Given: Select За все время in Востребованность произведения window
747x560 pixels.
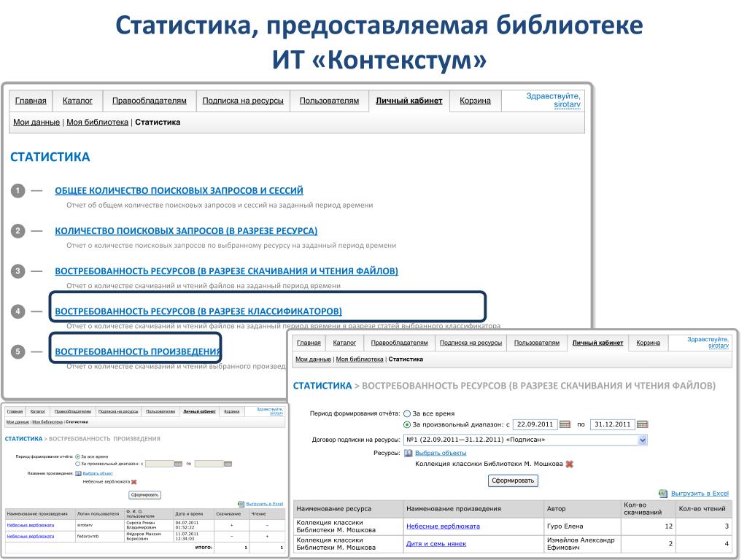Looking at the screenshot, I should [x=77, y=456].
